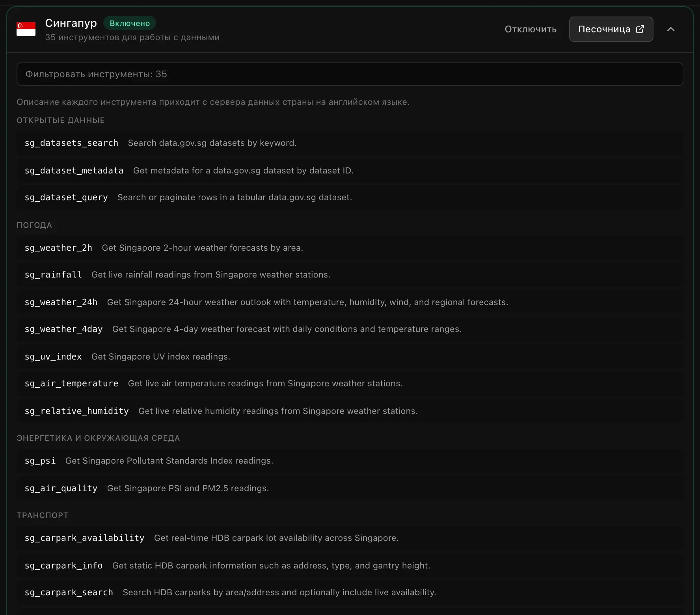The image size is (700, 615).
Task: Click the Сингапур title text
Action: tap(71, 23)
